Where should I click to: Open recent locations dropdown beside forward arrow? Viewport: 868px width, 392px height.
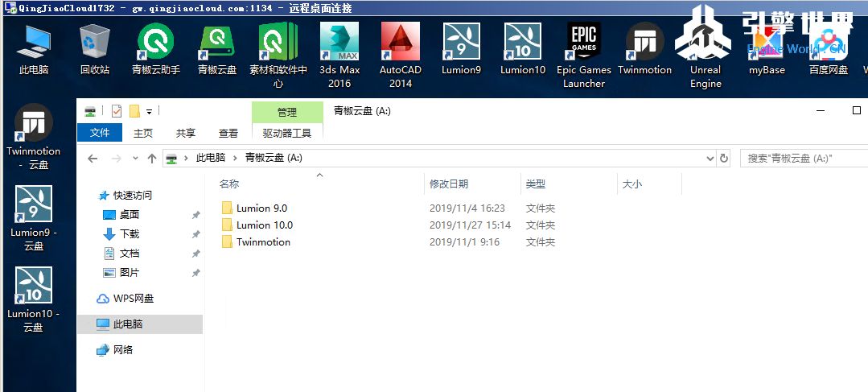pyautogui.click(x=135, y=159)
